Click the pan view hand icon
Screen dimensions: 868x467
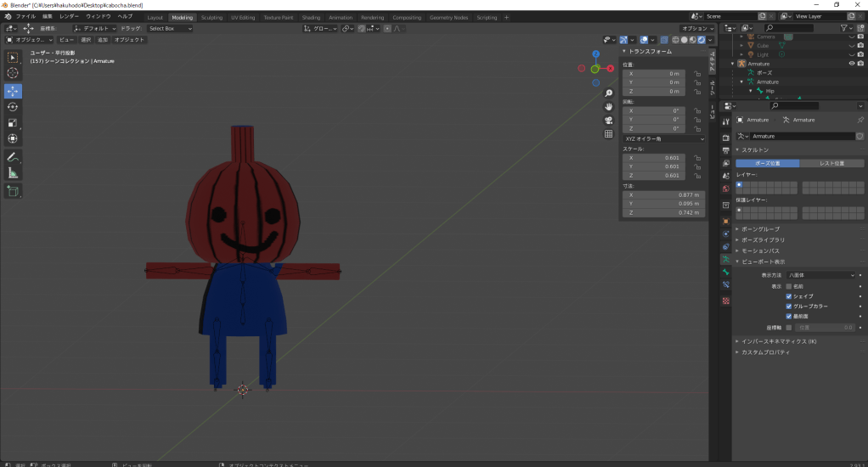pos(609,106)
